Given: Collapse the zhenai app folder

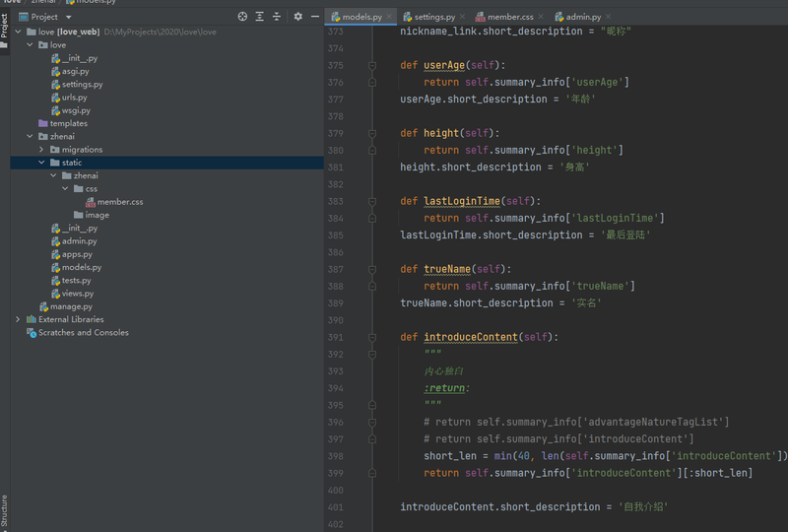Looking at the screenshot, I should coord(30,136).
